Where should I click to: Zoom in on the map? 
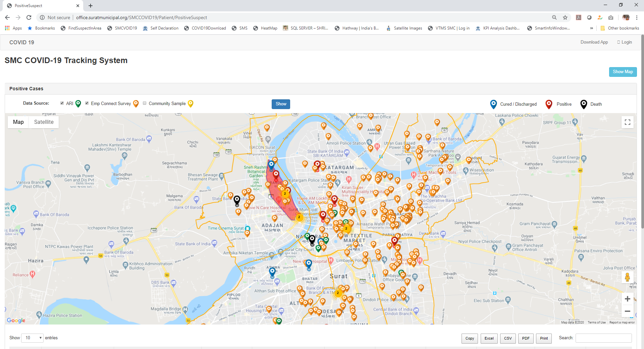(x=627, y=299)
